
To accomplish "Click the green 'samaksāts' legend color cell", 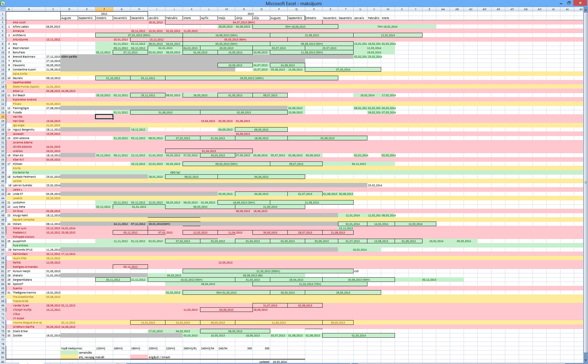I will [x=69, y=353].
